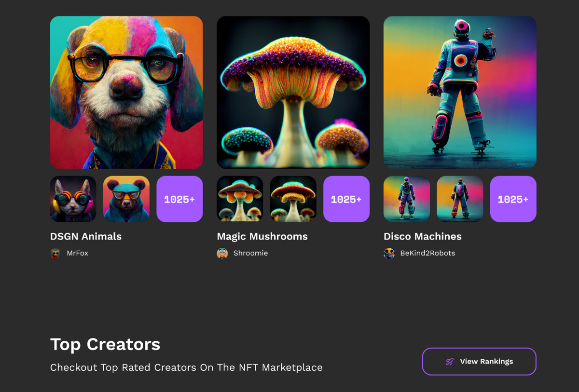The width and height of the screenshot is (579, 392).
Task: Click the rocket icon in View Rankings
Action: click(450, 361)
